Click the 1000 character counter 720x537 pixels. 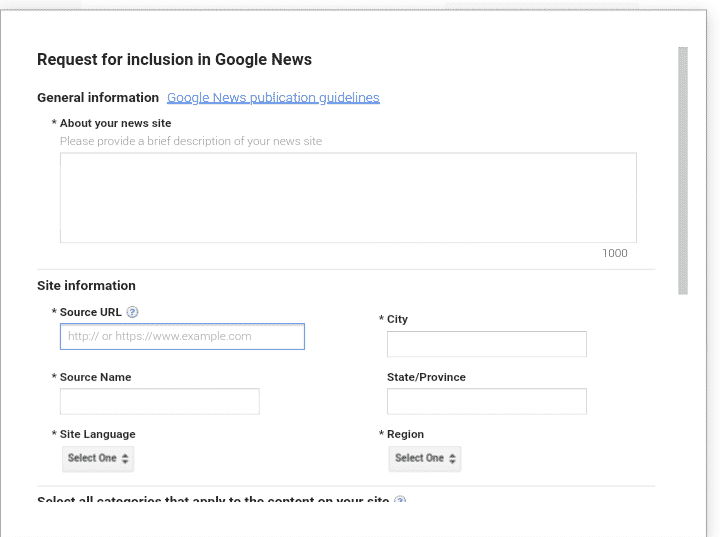tap(615, 253)
